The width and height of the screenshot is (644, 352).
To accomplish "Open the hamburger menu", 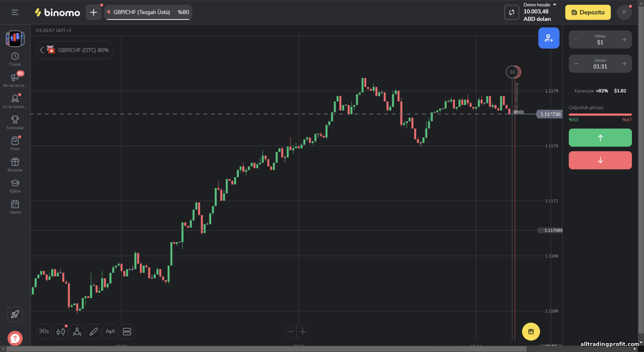I will click(x=15, y=12).
